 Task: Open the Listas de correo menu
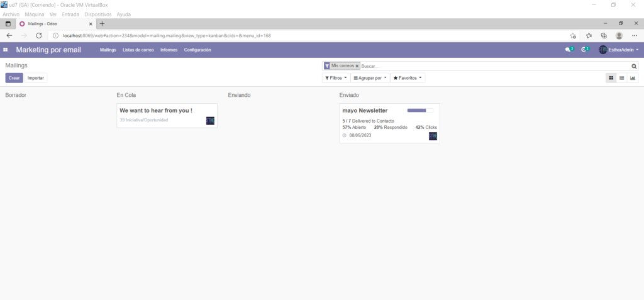[138, 50]
